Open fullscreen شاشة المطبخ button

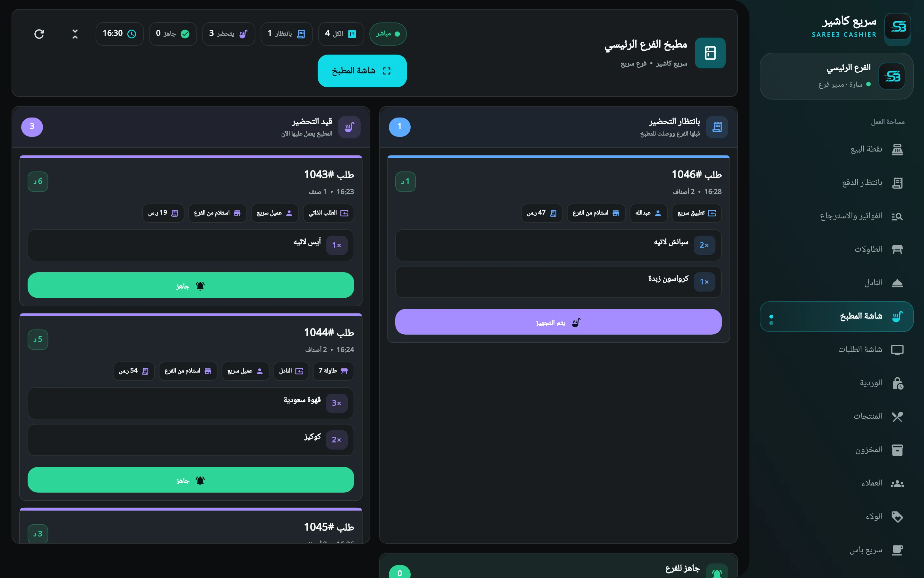pyautogui.click(x=362, y=71)
